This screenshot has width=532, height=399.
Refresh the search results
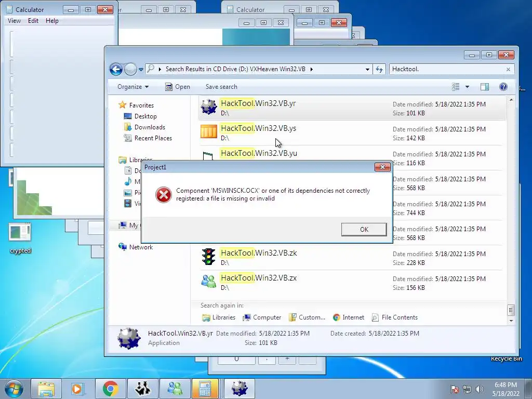(x=379, y=69)
